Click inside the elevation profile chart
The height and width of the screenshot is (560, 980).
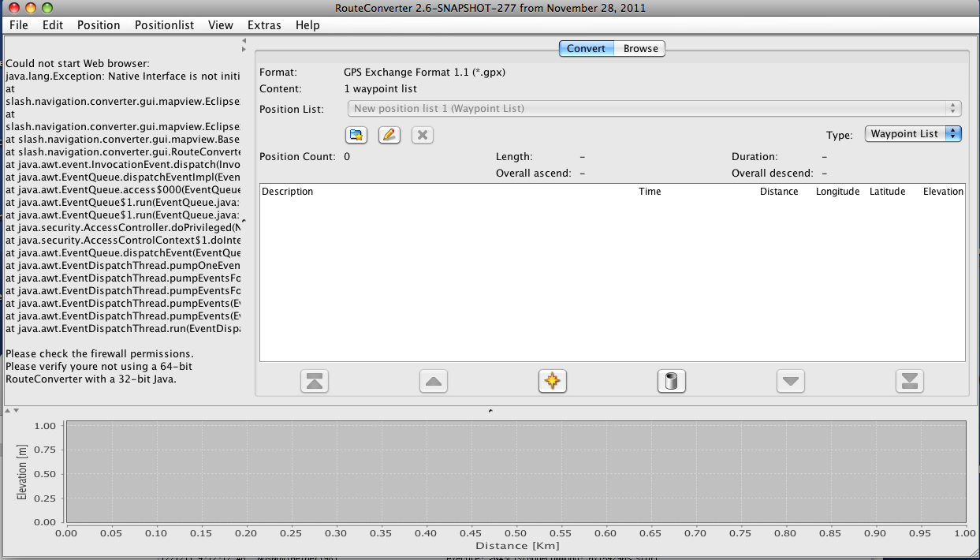pos(516,471)
